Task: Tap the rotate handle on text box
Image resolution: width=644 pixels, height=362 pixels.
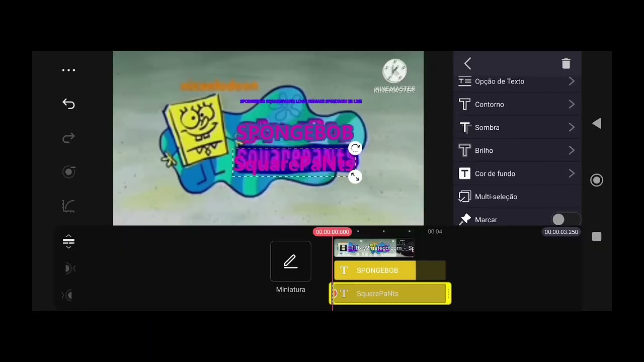Action: (x=355, y=148)
